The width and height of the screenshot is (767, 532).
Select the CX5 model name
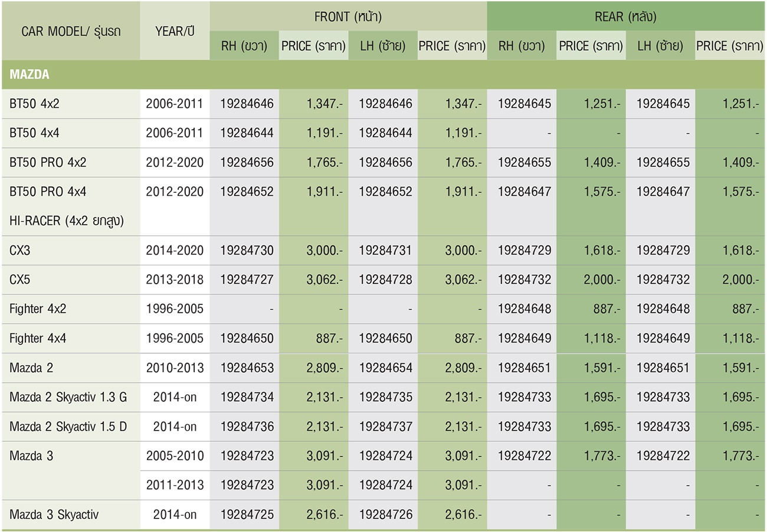[19, 280]
